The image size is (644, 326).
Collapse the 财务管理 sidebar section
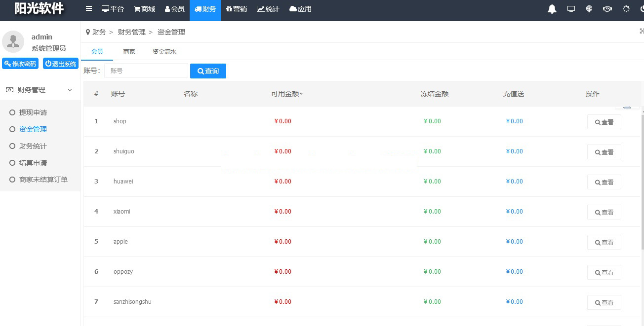[40, 90]
